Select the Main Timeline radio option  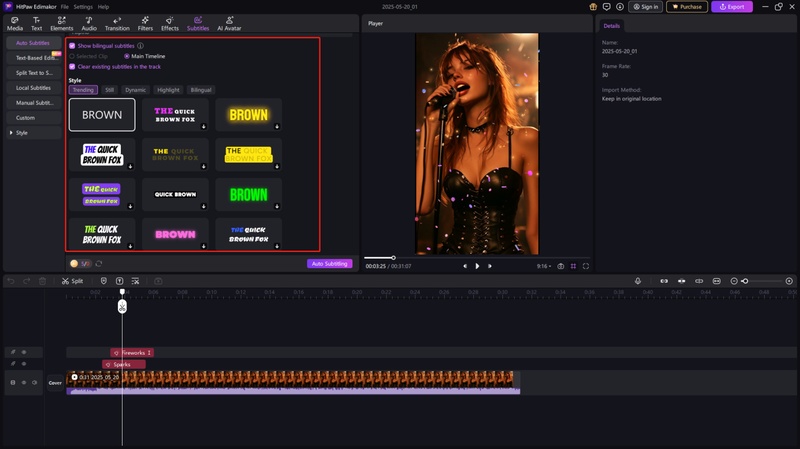pos(127,56)
